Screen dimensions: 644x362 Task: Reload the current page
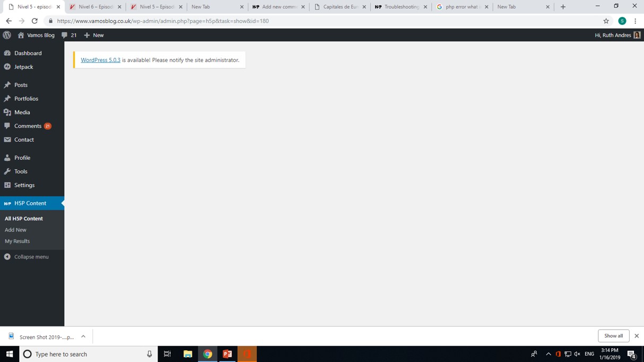pos(34,21)
